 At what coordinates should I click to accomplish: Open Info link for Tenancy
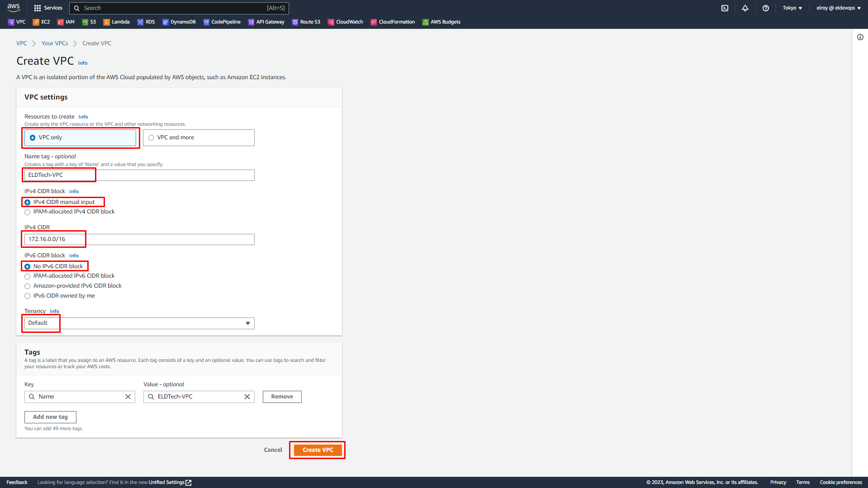pyautogui.click(x=54, y=311)
